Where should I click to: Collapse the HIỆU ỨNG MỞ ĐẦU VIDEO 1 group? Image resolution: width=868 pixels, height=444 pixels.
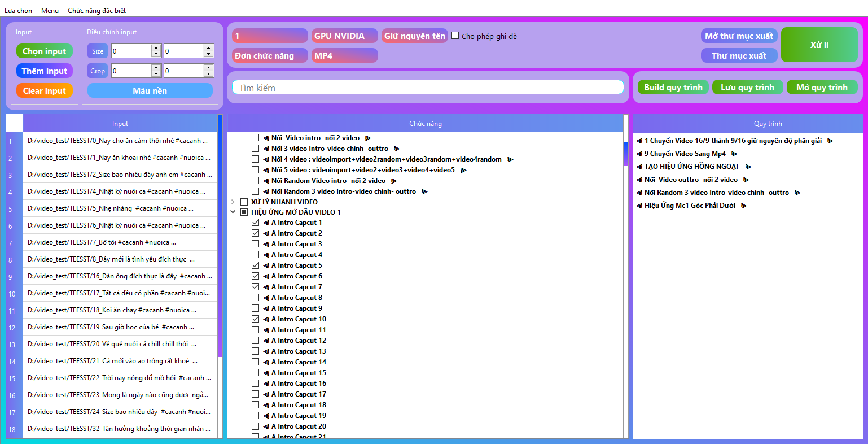point(233,212)
